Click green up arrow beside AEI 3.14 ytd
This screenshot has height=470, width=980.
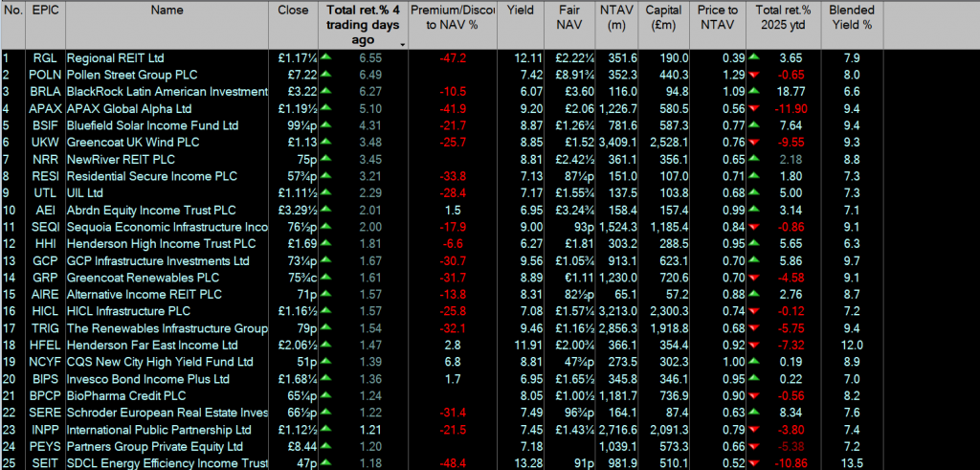coord(755,210)
